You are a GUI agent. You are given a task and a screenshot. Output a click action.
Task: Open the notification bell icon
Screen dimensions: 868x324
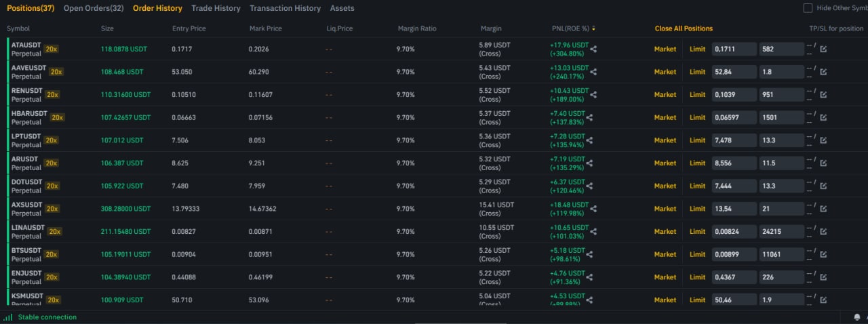857,317
